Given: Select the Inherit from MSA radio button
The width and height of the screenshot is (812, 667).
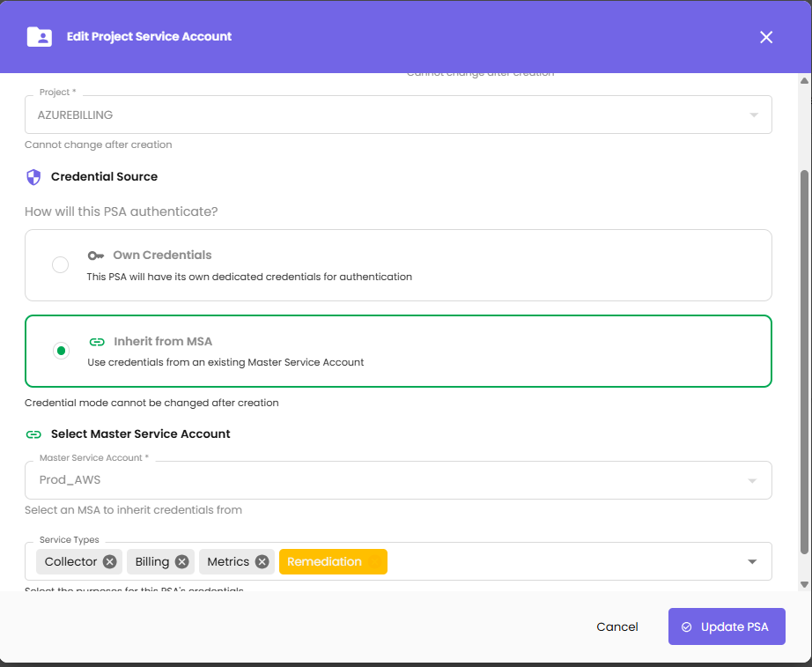Looking at the screenshot, I should point(60,351).
